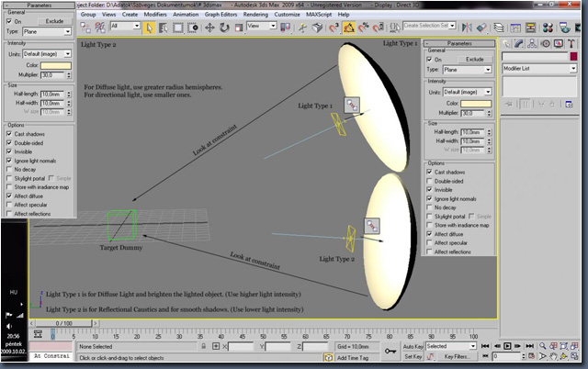Toggle On checkbox in Light Type 2 panel
This screenshot has width=588, height=369.
9,21
